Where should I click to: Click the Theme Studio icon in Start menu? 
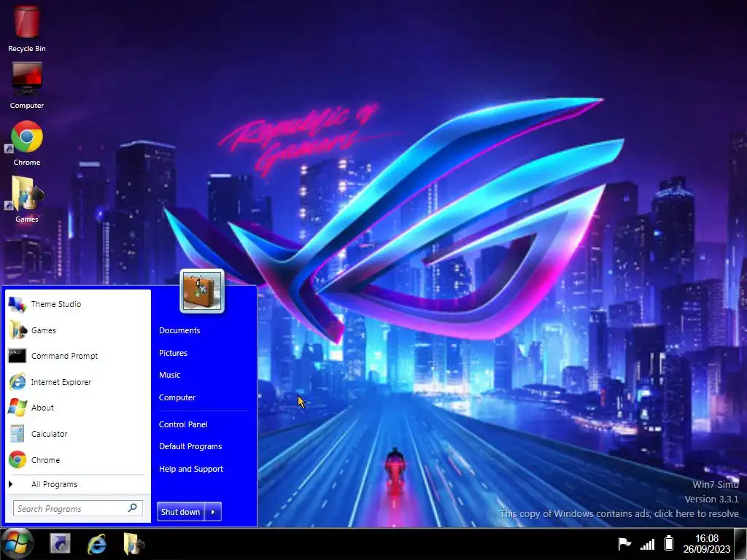[x=18, y=304]
